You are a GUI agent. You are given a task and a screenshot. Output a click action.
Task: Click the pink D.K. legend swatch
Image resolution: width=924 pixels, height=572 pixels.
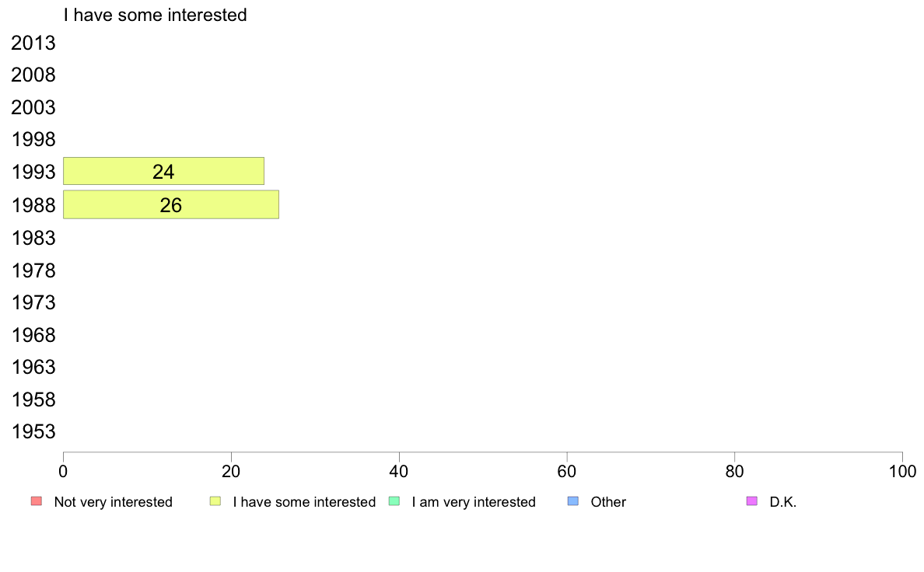[x=752, y=501]
